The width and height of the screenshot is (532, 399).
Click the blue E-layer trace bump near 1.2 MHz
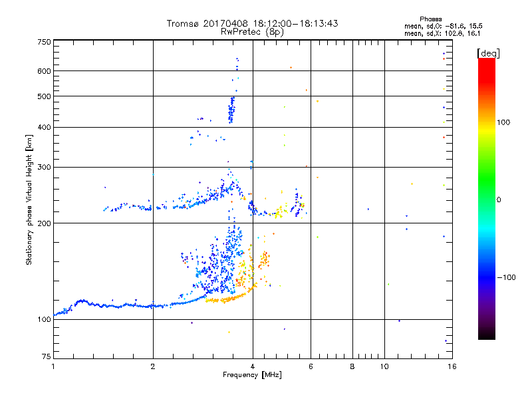pyautogui.click(x=81, y=301)
